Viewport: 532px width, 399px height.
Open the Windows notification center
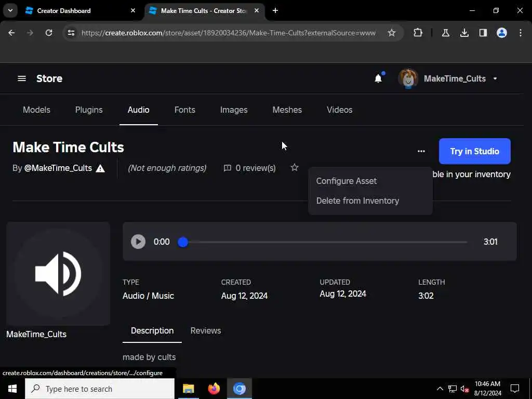click(515, 389)
